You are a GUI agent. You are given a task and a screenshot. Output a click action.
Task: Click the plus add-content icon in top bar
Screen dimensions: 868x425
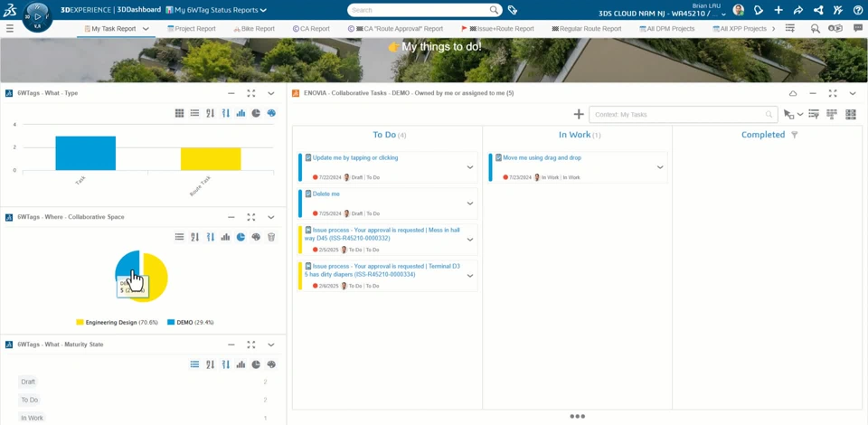coord(778,10)
